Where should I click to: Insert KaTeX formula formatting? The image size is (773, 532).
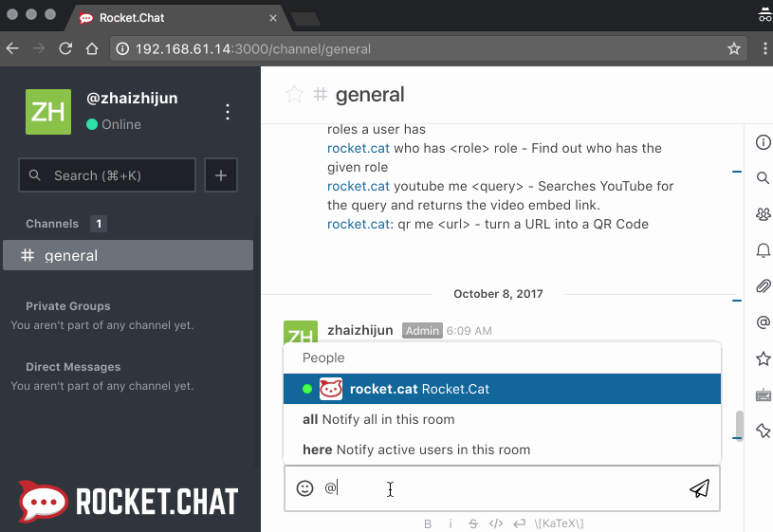pos(559,523)
